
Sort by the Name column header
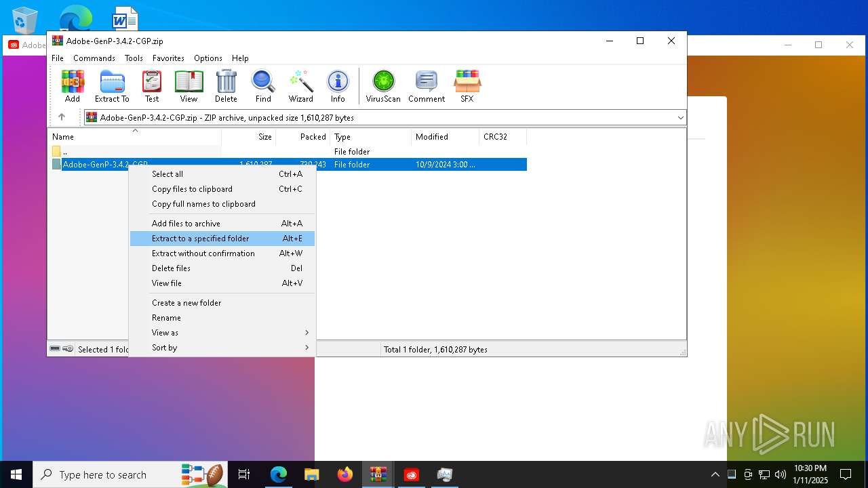[x=134, y=137]
